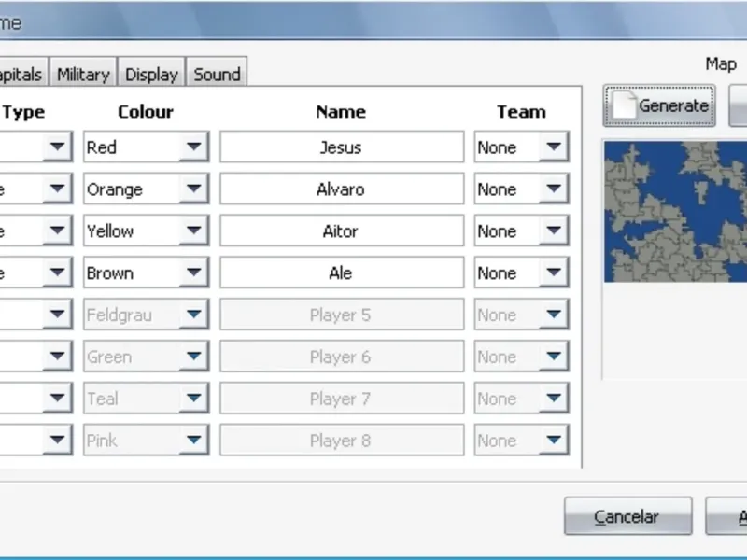The width and height of the screenshot is (747, 560).
Task: Open the Type dropdown in Player 5 row
Action: click(x=36, y=315)
